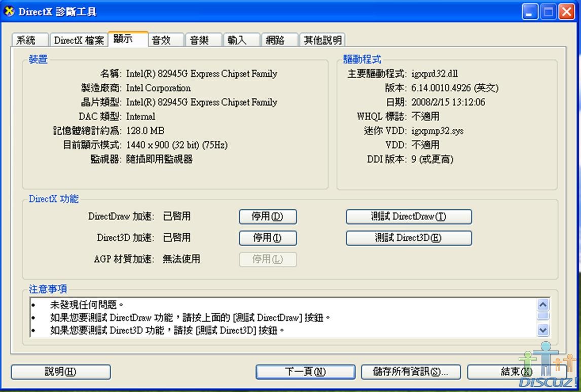581x392 pixels.
Task: Click date value 2008/2/15 13:12:06
Action: [448, 102]
